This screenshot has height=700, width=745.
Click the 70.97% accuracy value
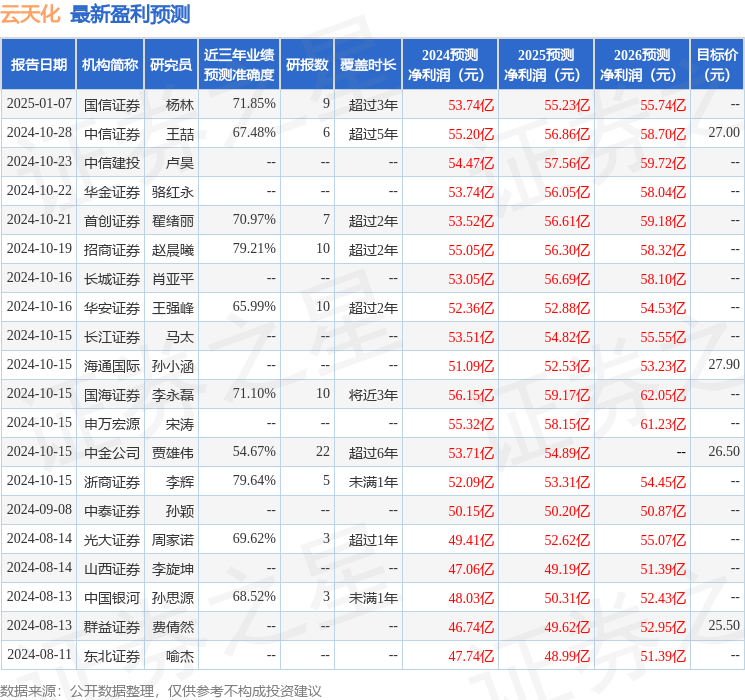(x=254, y=220)
